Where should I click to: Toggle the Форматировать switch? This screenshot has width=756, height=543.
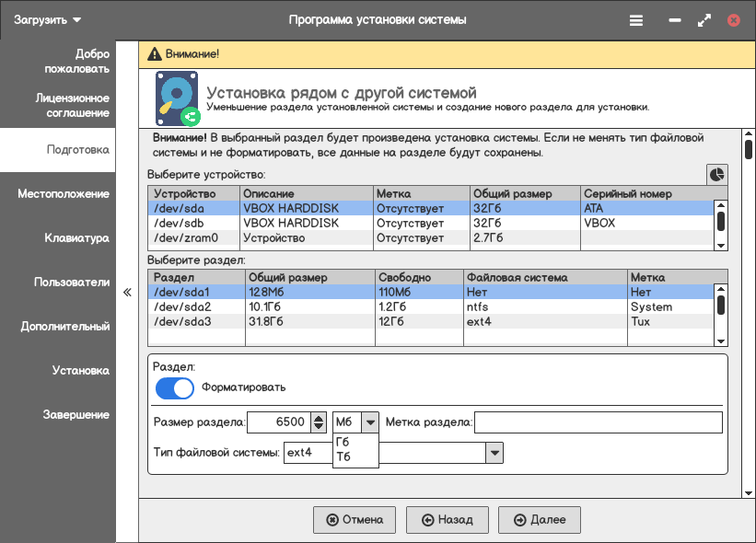pyautogui.click(x=175, y=387)
